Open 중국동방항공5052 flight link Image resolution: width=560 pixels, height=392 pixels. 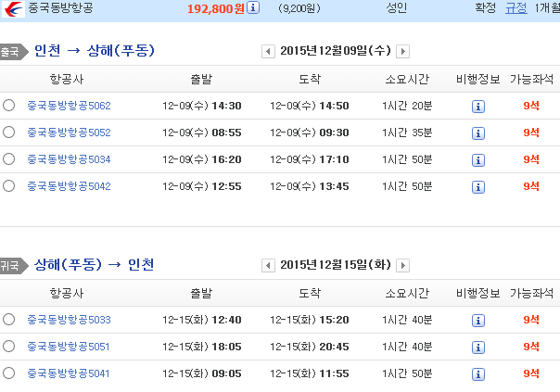(x=69, y=133)
